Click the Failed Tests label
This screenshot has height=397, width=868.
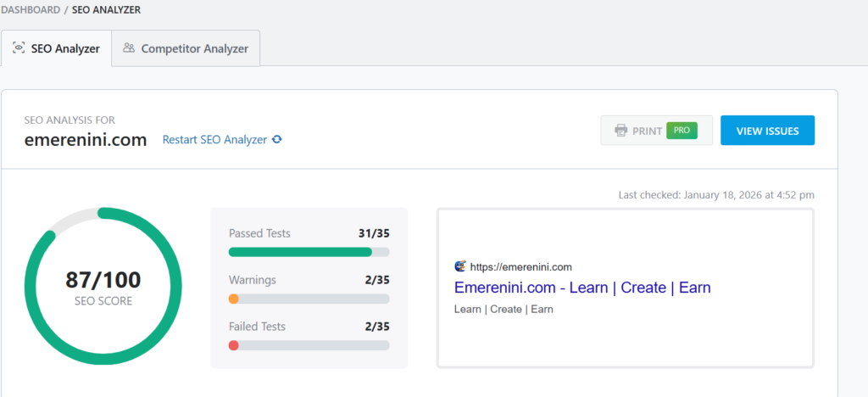coord(257,327)
